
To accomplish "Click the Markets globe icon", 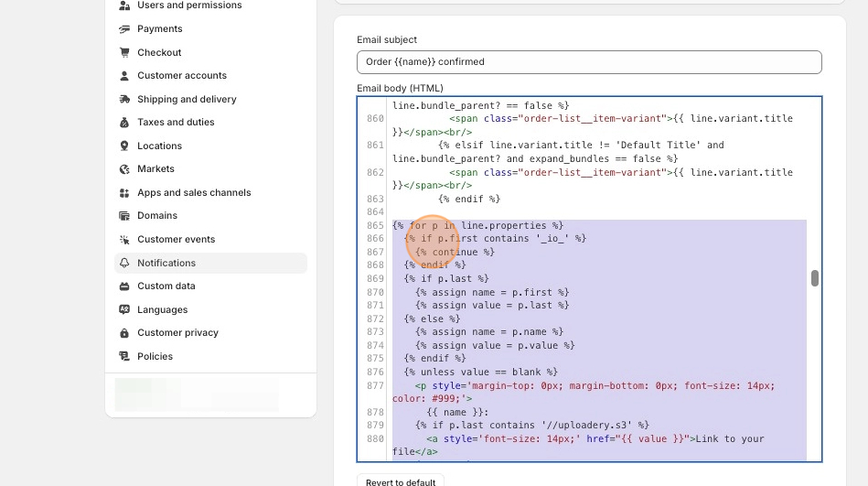I will tap(125, 169).
